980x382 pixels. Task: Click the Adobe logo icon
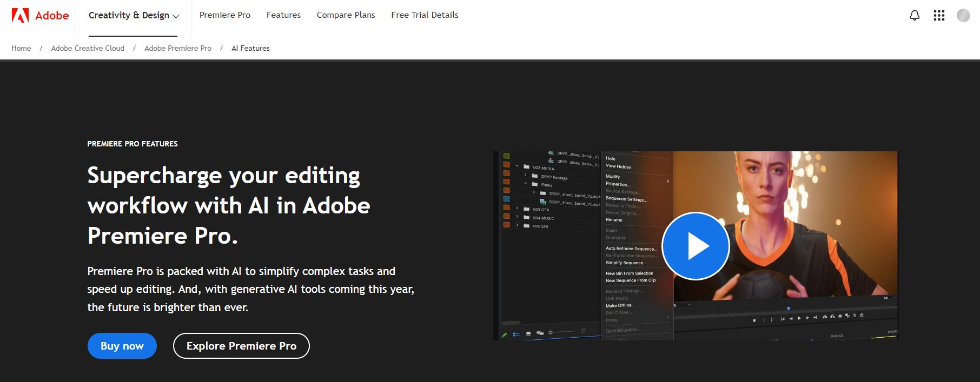21,16
